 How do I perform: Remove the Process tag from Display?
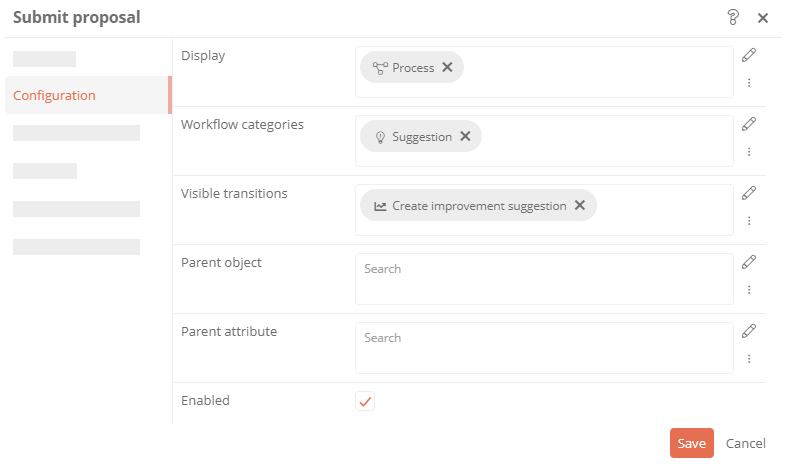tap(447, 67)
